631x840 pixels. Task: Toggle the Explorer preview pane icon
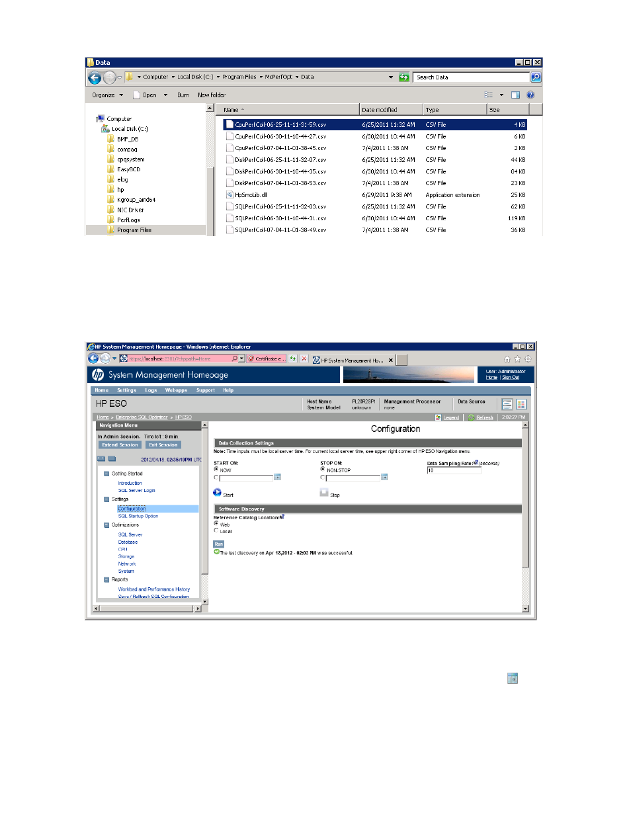tap(515, 95)
